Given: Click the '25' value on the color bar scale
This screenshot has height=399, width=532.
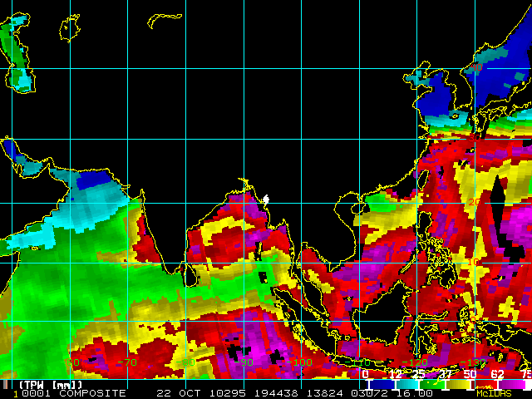Looking at the screenshot, I should point(419,374).
